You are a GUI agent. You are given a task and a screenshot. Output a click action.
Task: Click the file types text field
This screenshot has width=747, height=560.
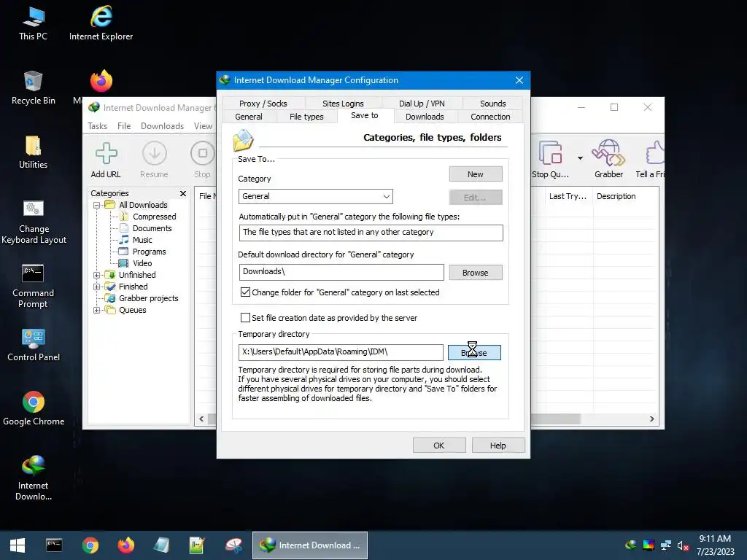pos(371,233)
